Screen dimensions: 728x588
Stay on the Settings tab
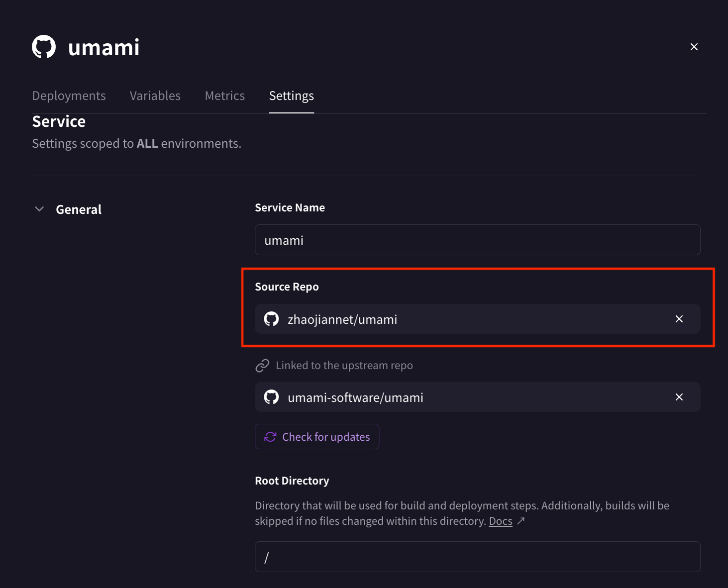[x=291, y=96]
